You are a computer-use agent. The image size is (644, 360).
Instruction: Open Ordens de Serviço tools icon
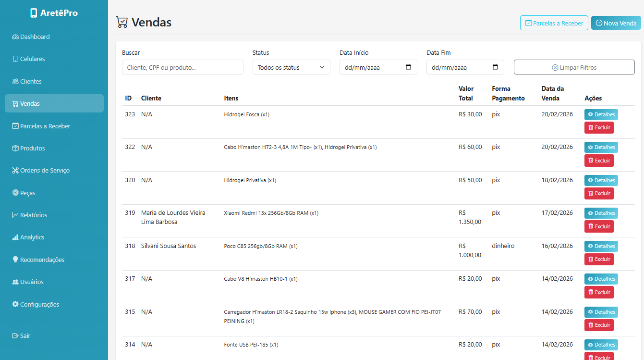(x=15, y=171)
